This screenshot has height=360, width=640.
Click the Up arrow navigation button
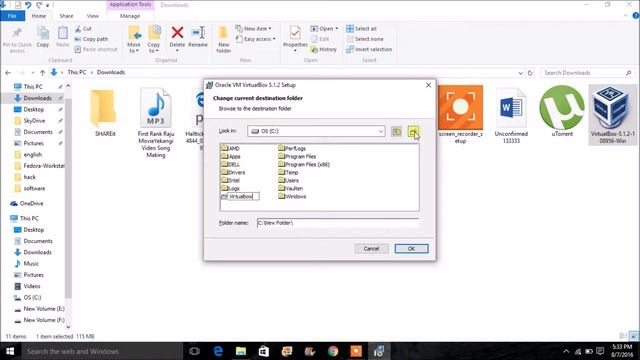(42, 73)
